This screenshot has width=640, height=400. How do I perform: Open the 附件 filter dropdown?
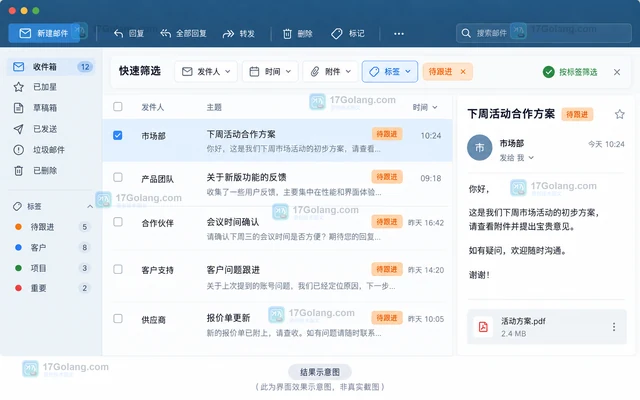click(x=330, y=71)
